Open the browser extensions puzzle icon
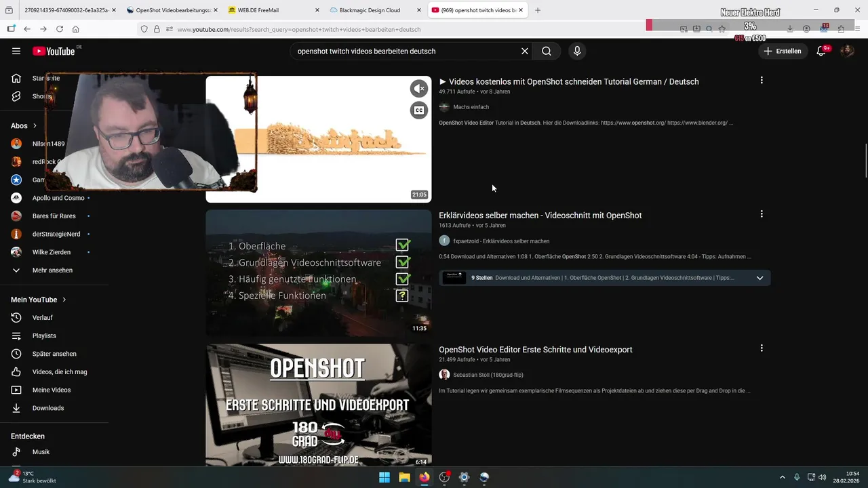This screenshot has width=868, height=488. point(841,29)
